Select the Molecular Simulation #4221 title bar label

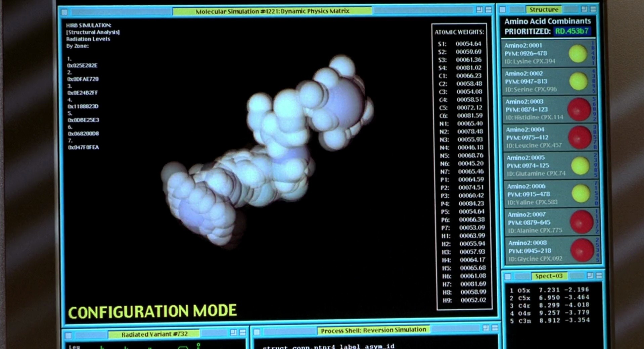pos(272,11)
